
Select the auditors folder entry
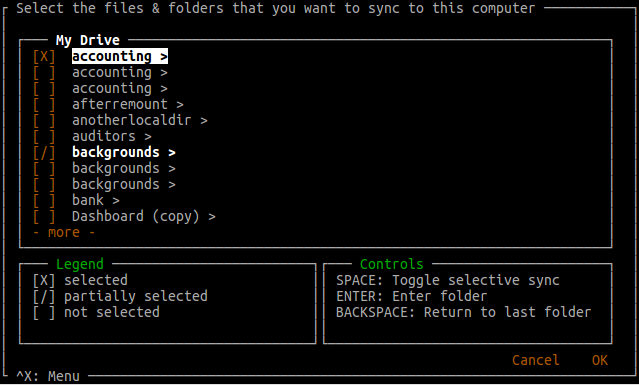[104, 136]
